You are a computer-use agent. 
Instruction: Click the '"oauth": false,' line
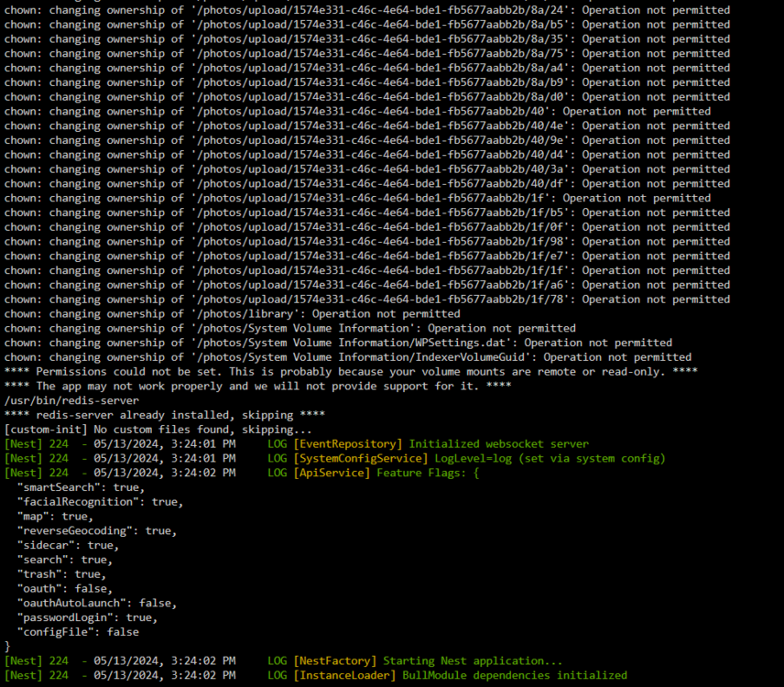[65, 590]
